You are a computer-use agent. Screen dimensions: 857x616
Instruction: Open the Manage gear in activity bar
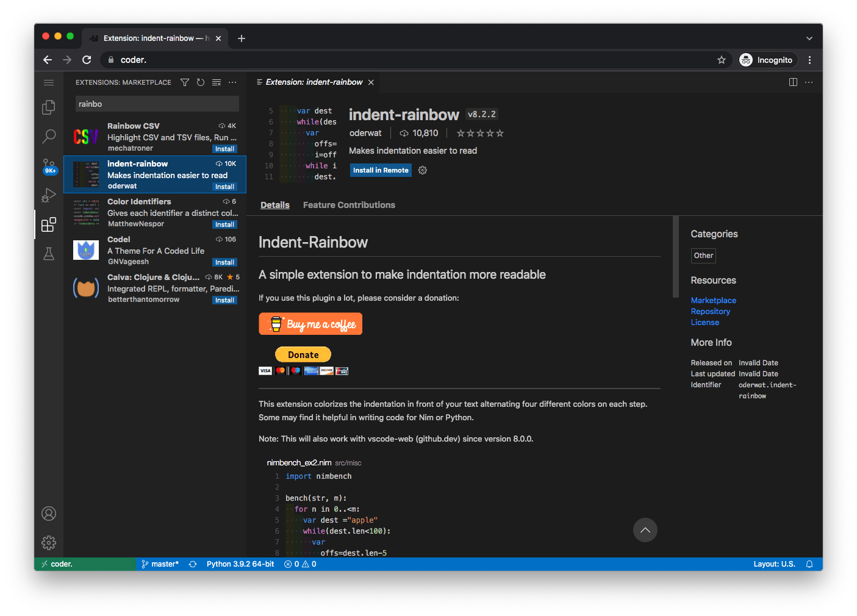click(49, 542)
